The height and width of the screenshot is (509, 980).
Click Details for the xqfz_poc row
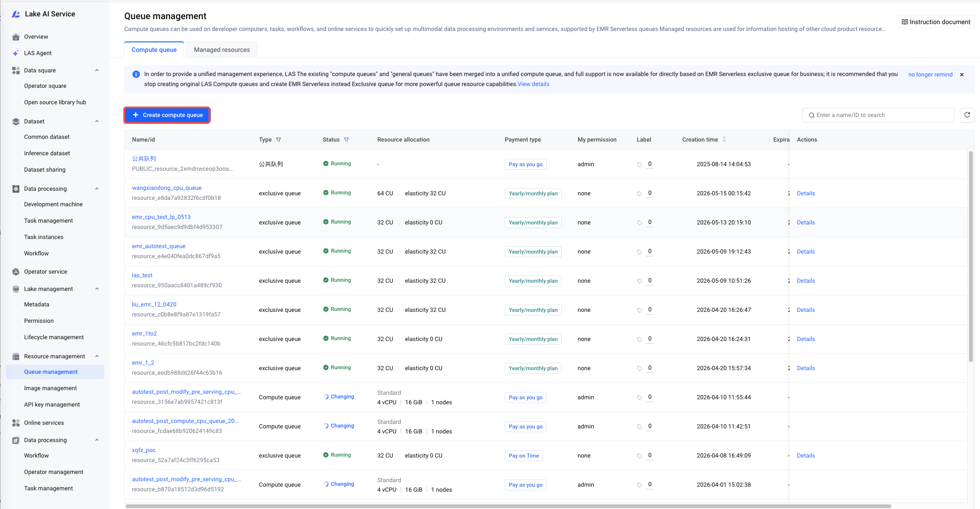[806, 456]
